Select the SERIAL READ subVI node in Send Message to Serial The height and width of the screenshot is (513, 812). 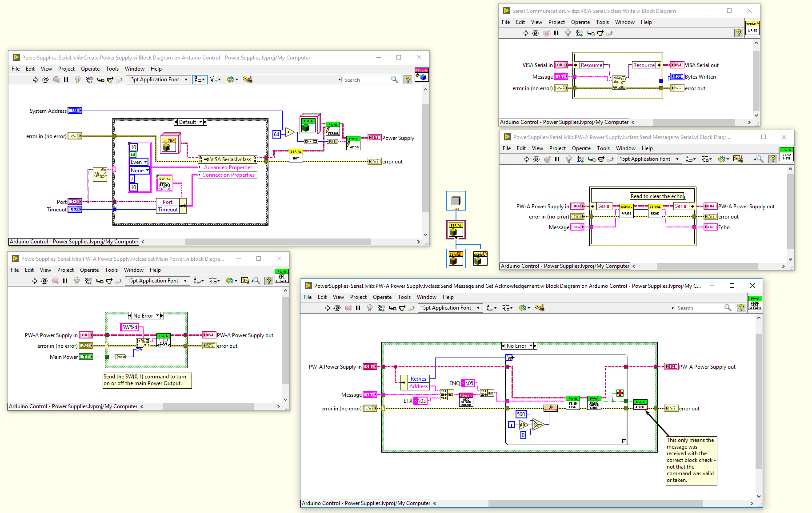(655, 211)
